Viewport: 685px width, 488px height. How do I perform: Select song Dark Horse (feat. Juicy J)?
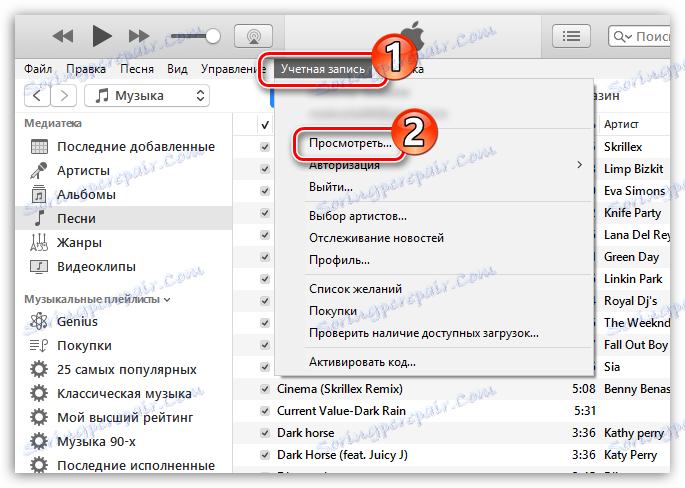click(342, 455)
